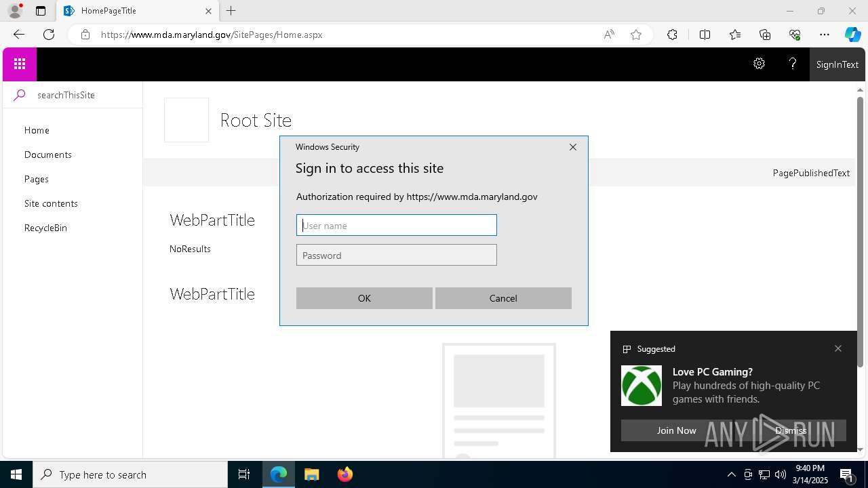Click the address bar URL
The height and width of the screenshot is (488, 868).
click(212, 35)
